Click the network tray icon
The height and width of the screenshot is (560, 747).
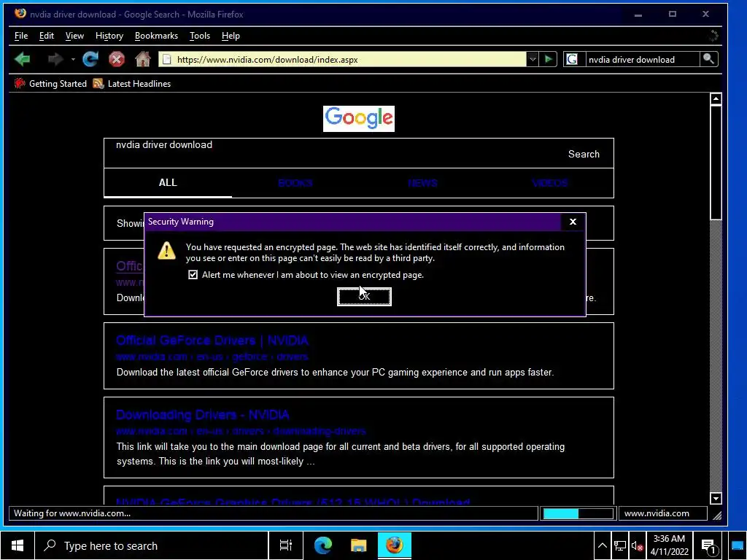point(620,545)
